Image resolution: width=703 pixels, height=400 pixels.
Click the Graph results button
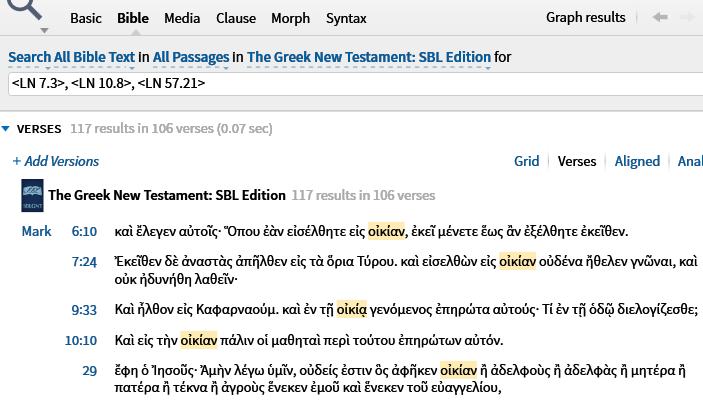[586, 17]
